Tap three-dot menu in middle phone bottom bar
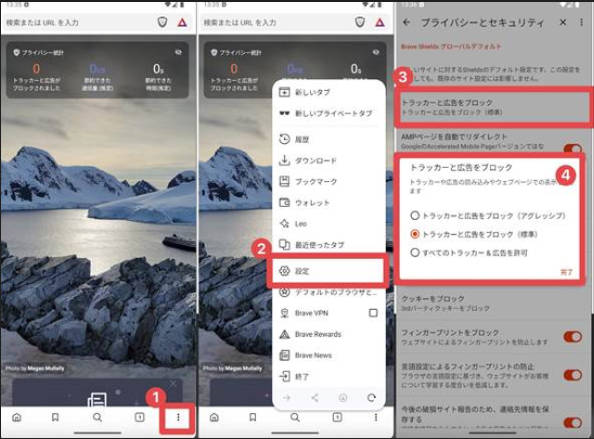This screenshot has width=594, height=439. point(376,417)
